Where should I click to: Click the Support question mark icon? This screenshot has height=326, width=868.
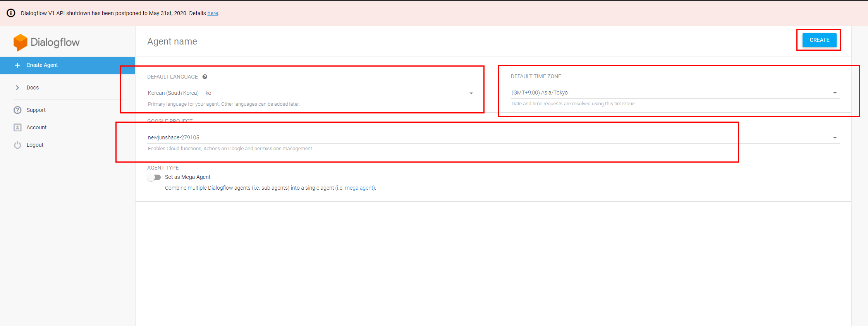17,110
